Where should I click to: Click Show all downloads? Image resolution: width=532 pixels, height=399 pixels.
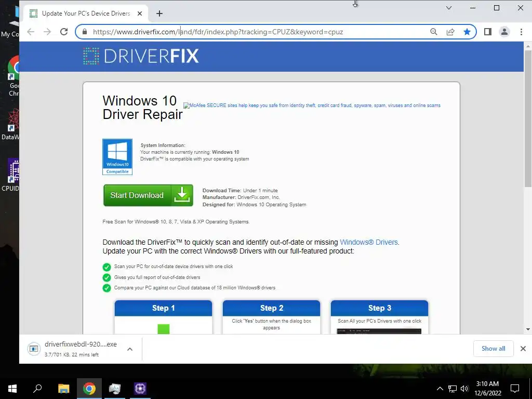[494, 349]
